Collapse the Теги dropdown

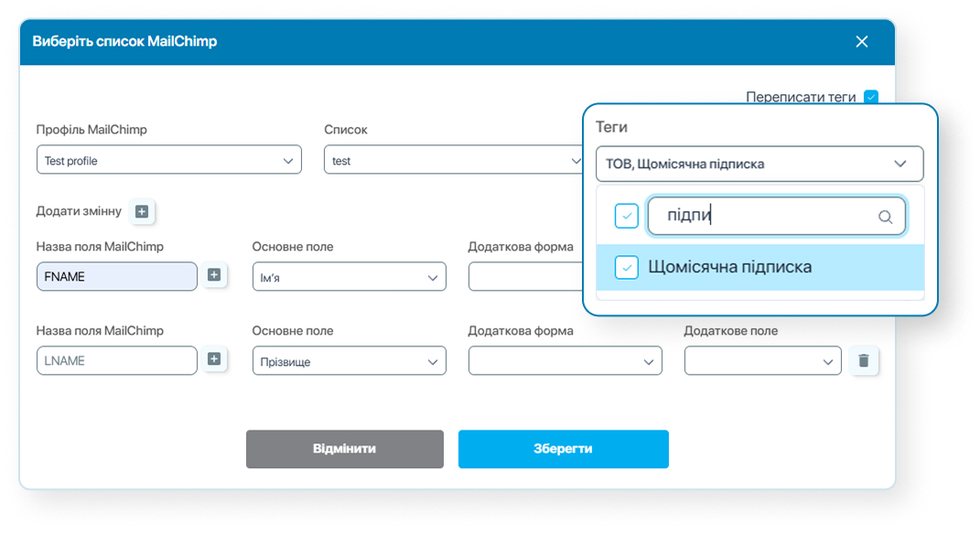759,165
